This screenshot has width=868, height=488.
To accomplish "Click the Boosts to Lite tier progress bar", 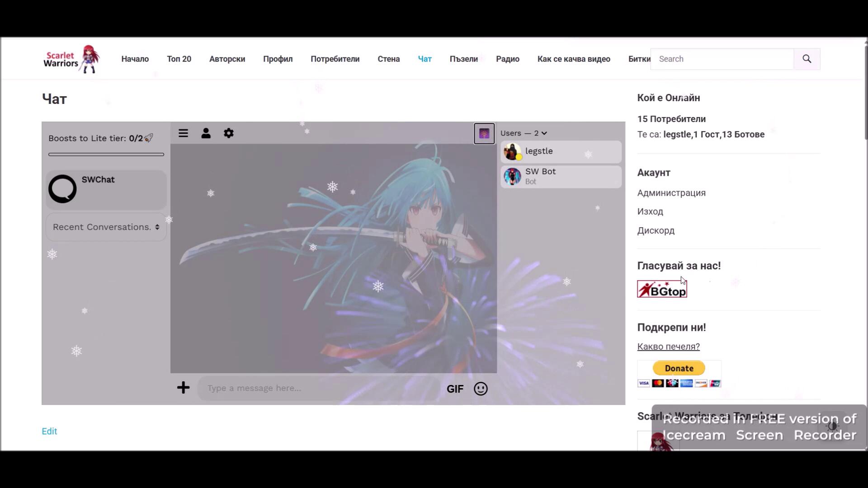I will click(x=106, y=155).
